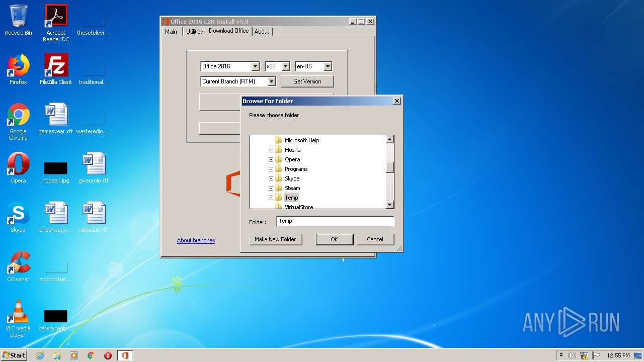The image size is (644, 362).
Task: Open Windows Media Player taskbar icon
Action: (x=74, y=355)
